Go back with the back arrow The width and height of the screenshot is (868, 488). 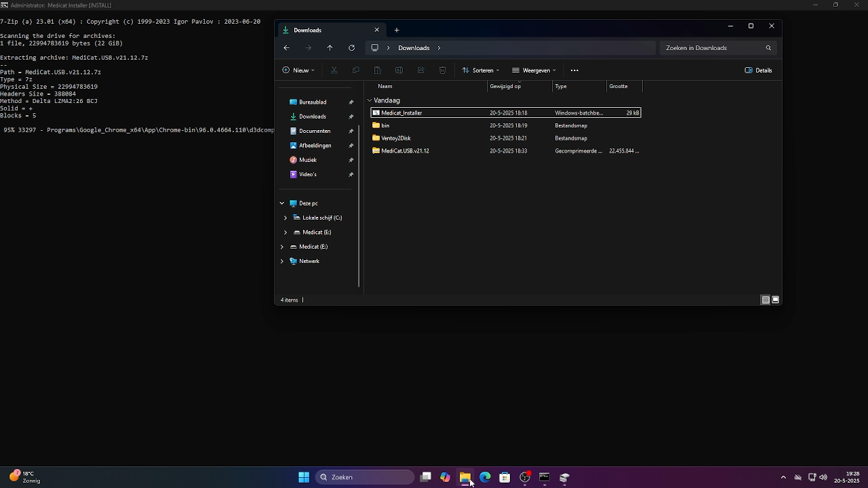286,48
